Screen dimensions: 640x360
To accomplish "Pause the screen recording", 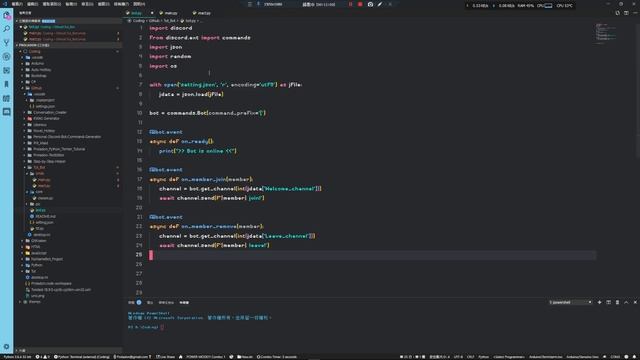I will (x=350, y=4).
